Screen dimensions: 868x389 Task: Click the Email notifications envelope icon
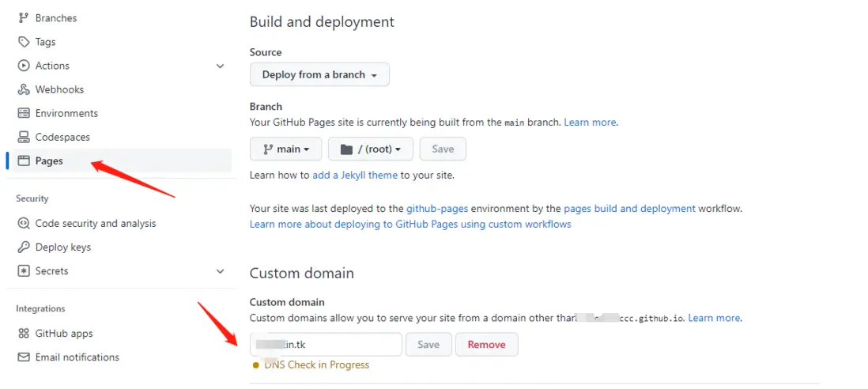click(x=24, y=357)
